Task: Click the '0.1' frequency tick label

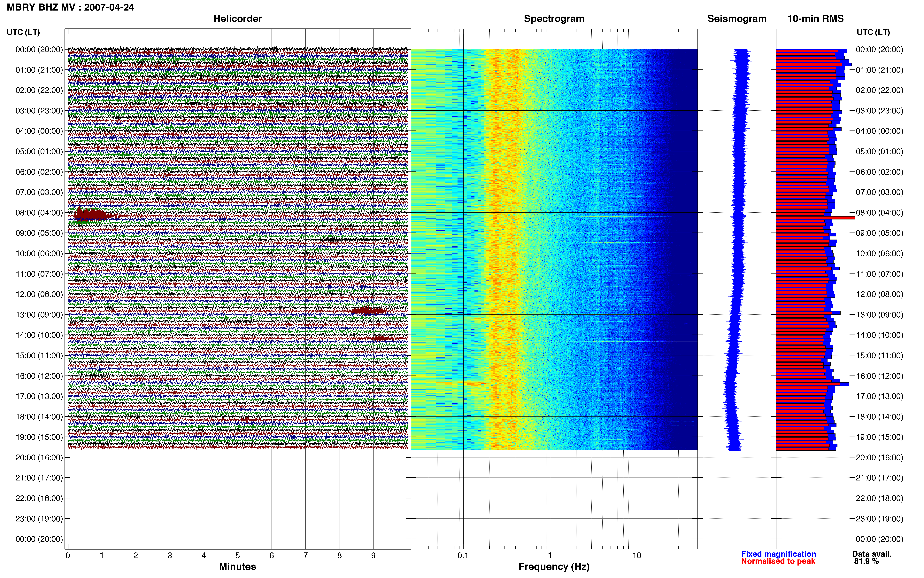Action: [x=463, y=555]
